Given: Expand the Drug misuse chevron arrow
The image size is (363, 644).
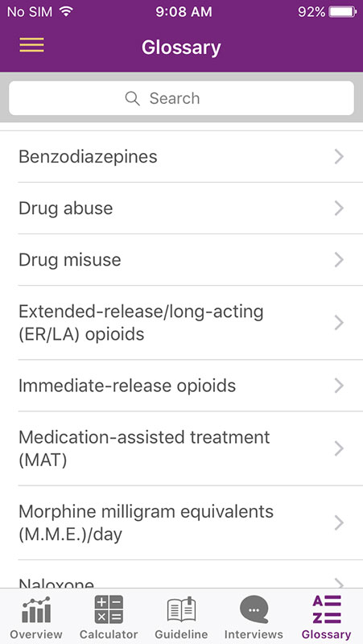Looking at the screenshot, I should 339,259.
